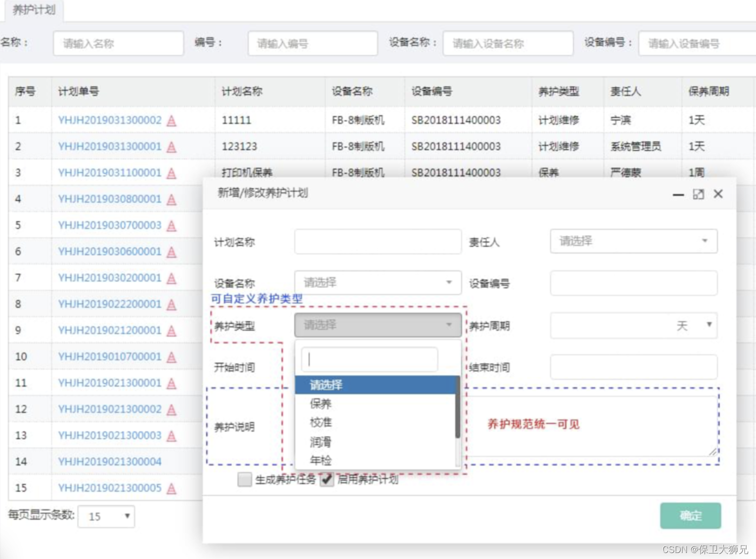This screenshot has height=559, width=756.
Task: Open the 每页显示条数 page size dropdown
Action: tap(106, 516)
